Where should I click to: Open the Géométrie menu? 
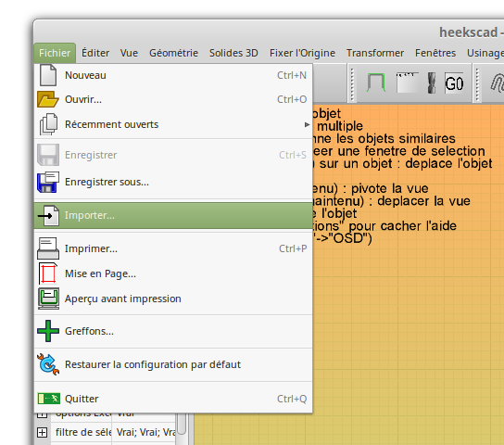pyautogui.click(x=173, y=53)
